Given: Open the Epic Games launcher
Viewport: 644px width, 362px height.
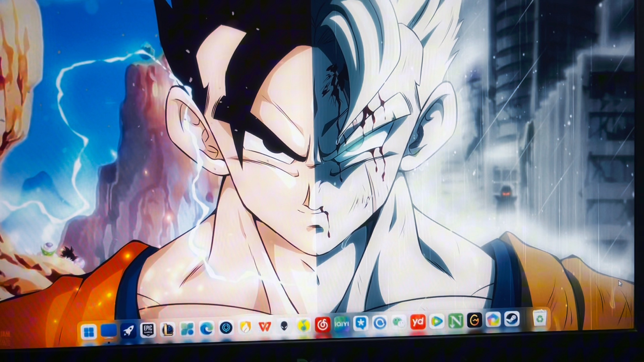Looking at the screenshot, I should coord(148,330).
